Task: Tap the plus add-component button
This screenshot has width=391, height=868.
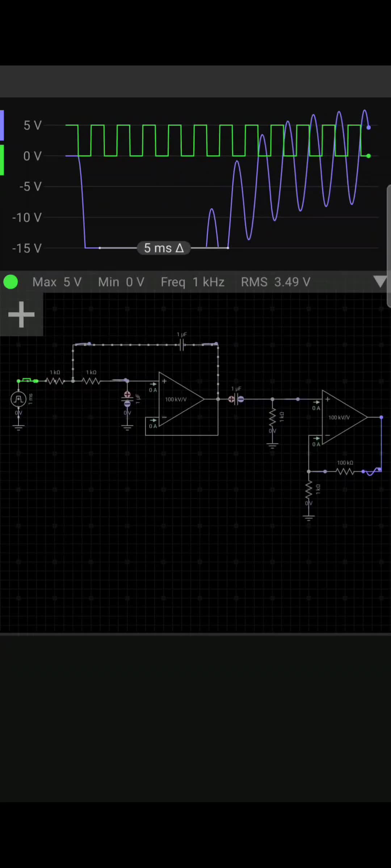Action: (21, 314)
